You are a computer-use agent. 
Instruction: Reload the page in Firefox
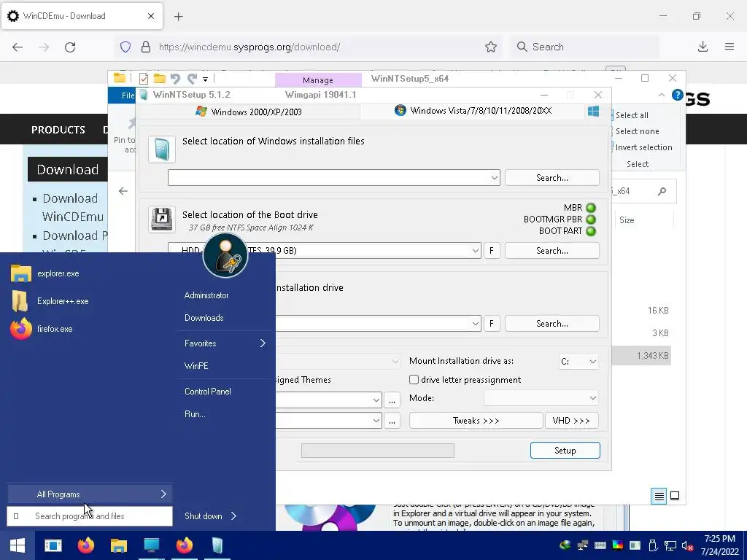point(70,47)
